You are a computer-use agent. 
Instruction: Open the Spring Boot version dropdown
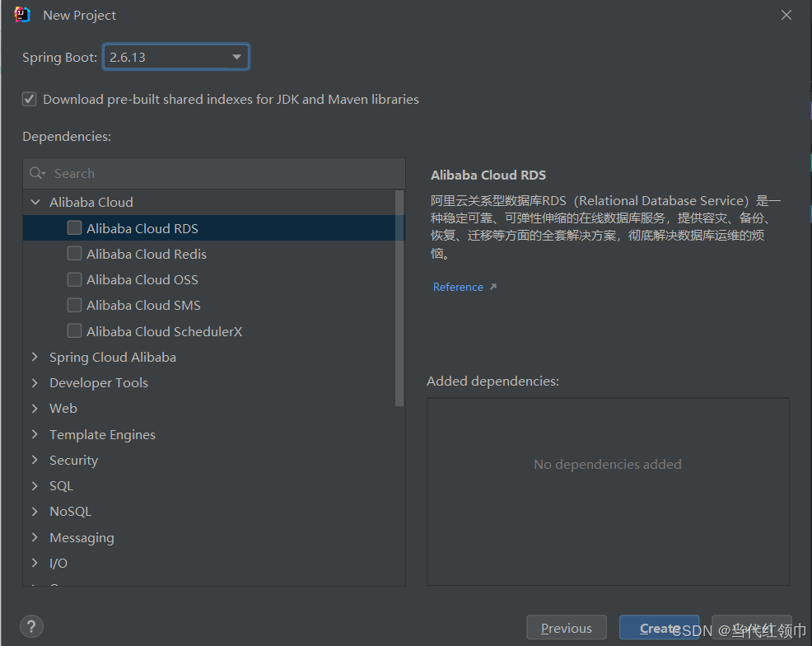pos(176,57)
